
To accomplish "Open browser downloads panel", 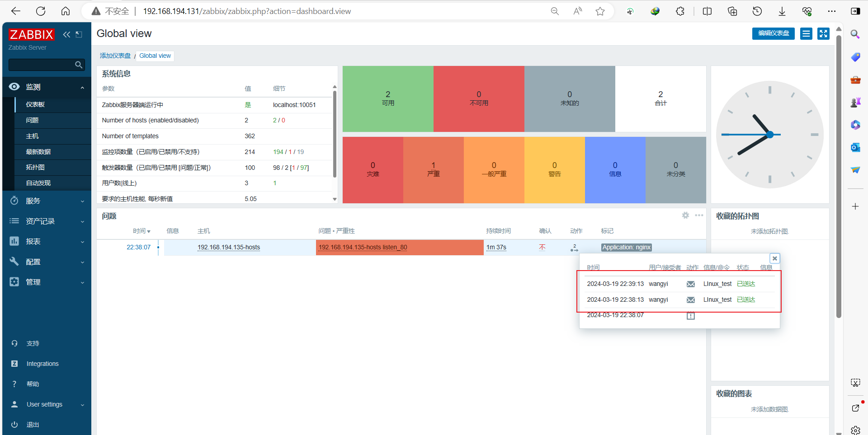I will tap(782, 11).
